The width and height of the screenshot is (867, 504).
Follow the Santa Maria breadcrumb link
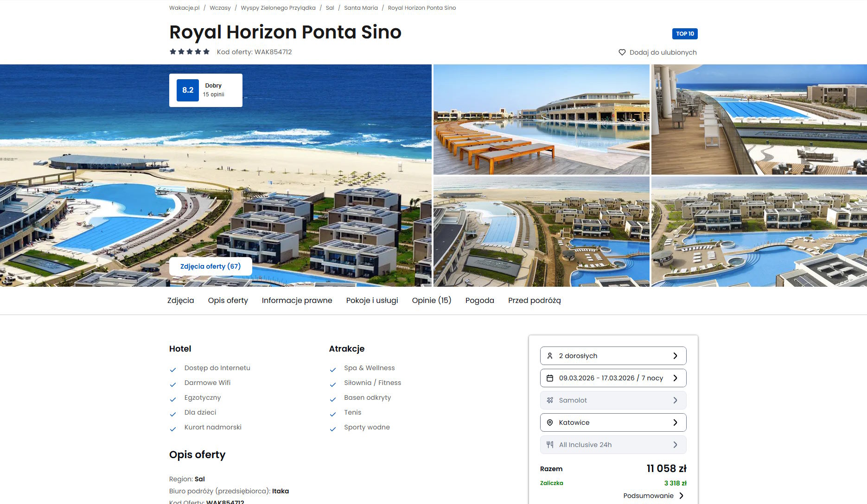coord(361,8)
